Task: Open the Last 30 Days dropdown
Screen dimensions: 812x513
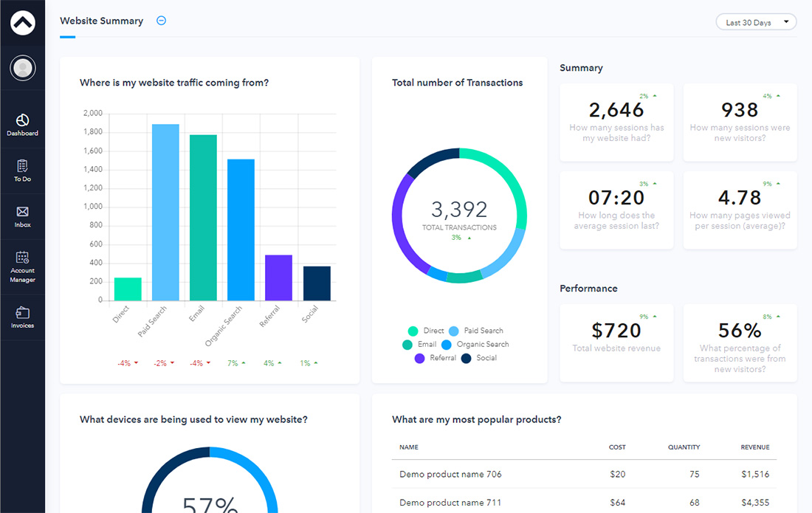Action: pyautogui.click(x=756, y=22)
